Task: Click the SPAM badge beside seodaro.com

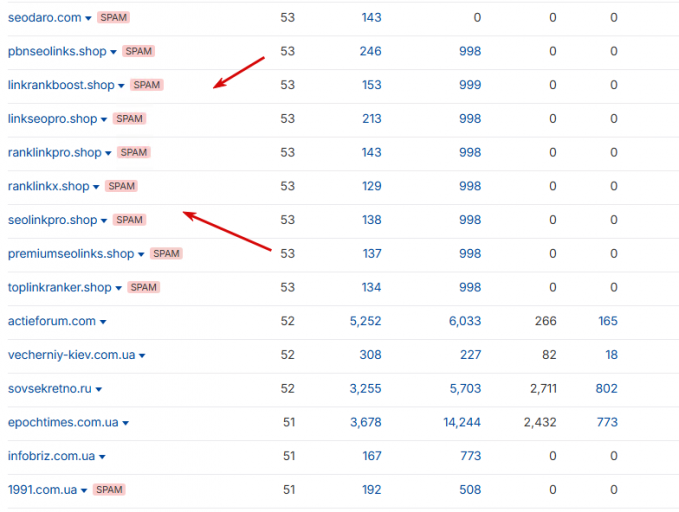Action: [x=113, y=17]
